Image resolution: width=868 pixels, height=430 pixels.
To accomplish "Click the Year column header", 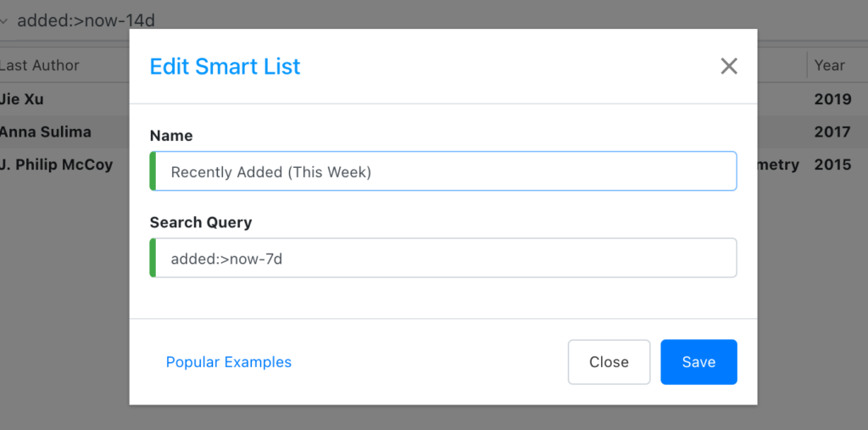I will tap(830, 65).
